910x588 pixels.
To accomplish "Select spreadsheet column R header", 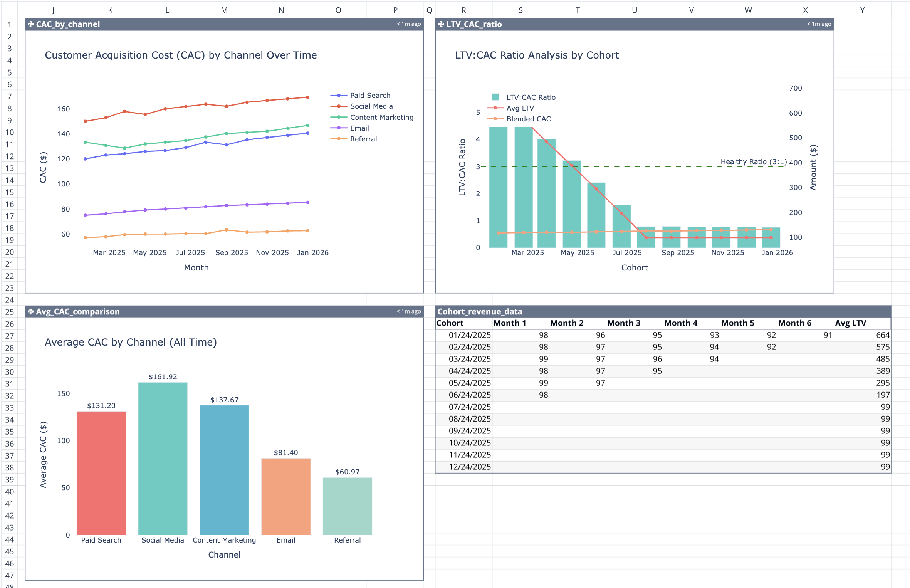I will click(x=463, y=10).
